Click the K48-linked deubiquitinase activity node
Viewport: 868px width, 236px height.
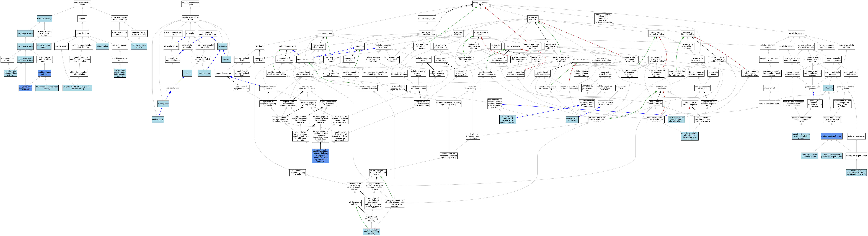coord(47,88)
